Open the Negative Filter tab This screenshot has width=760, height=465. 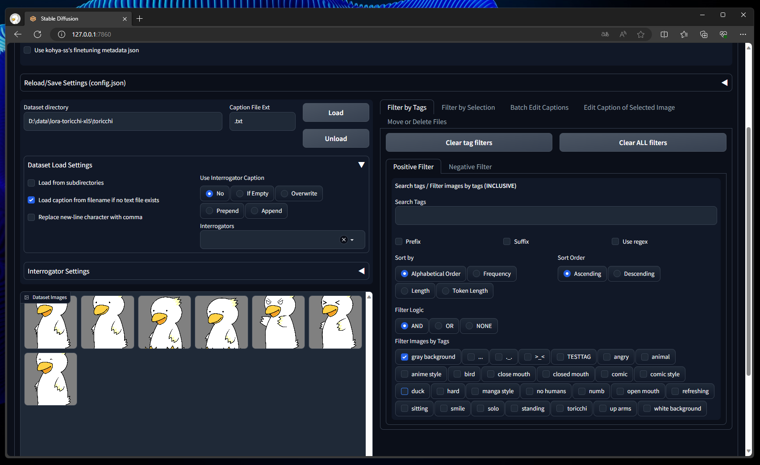[x=470, y=167]
